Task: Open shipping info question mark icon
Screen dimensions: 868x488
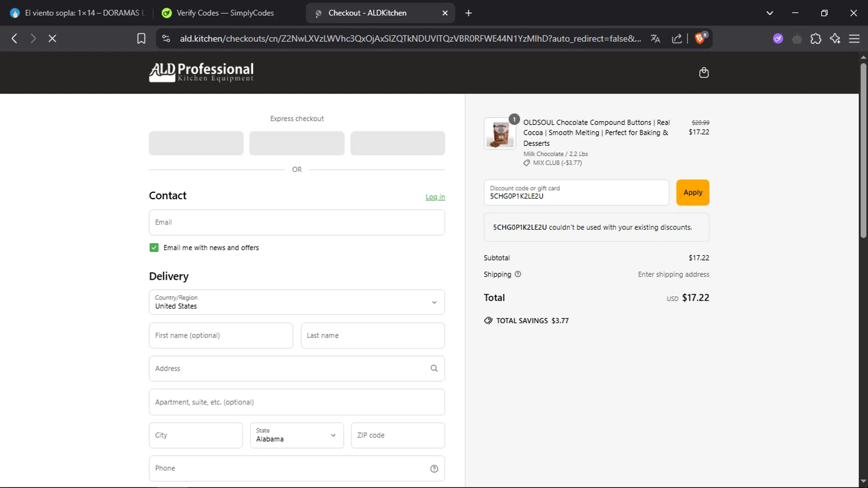Action: (x=518, y=274)
